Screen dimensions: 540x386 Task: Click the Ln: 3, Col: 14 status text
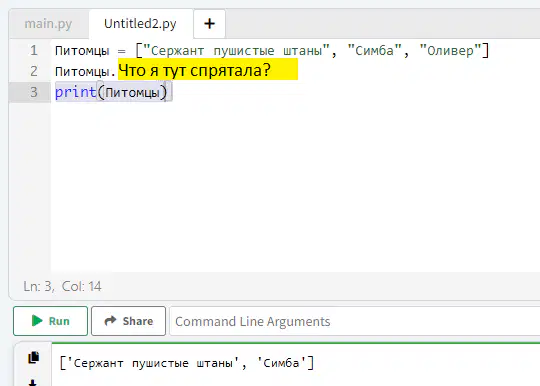[x=62, y=286]
